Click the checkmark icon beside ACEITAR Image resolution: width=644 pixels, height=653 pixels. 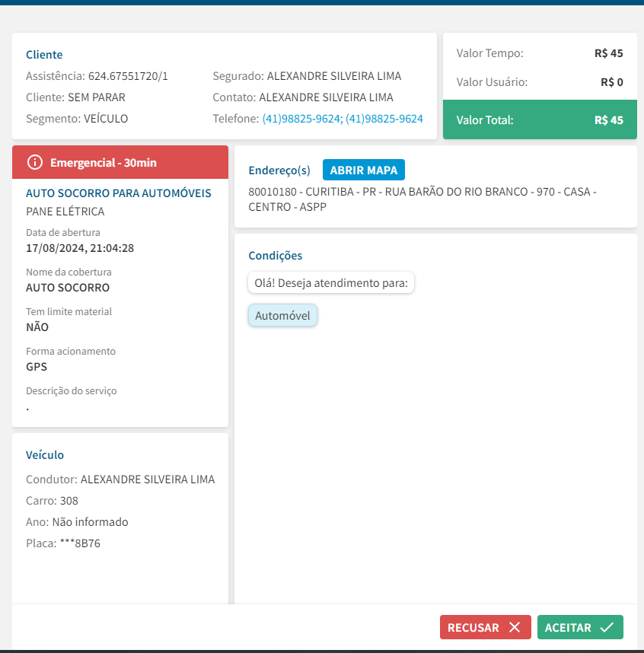[x=607, y=627]
